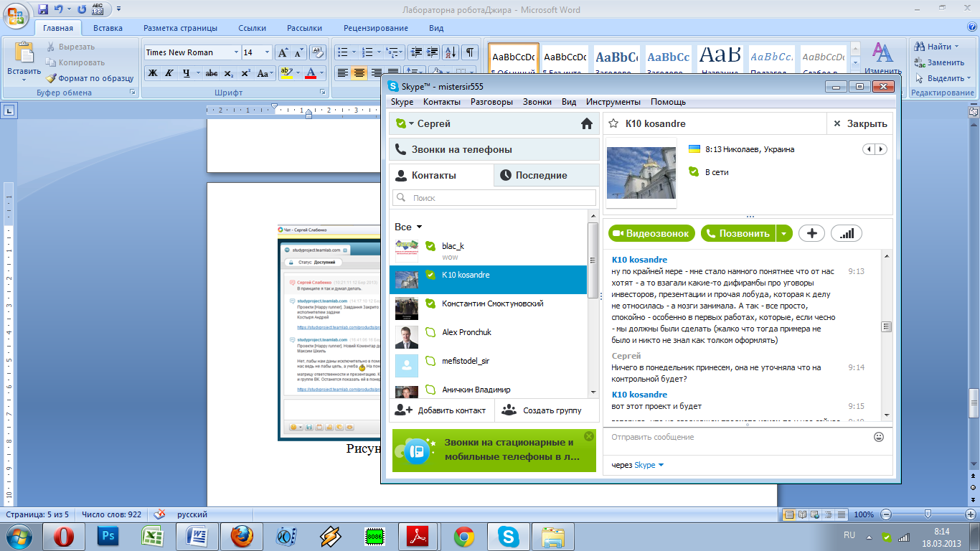The width and height of the screenshot is (980, 551).
Task: Expand the Font (Шрифт) dialog launcher
Action: 321,93
